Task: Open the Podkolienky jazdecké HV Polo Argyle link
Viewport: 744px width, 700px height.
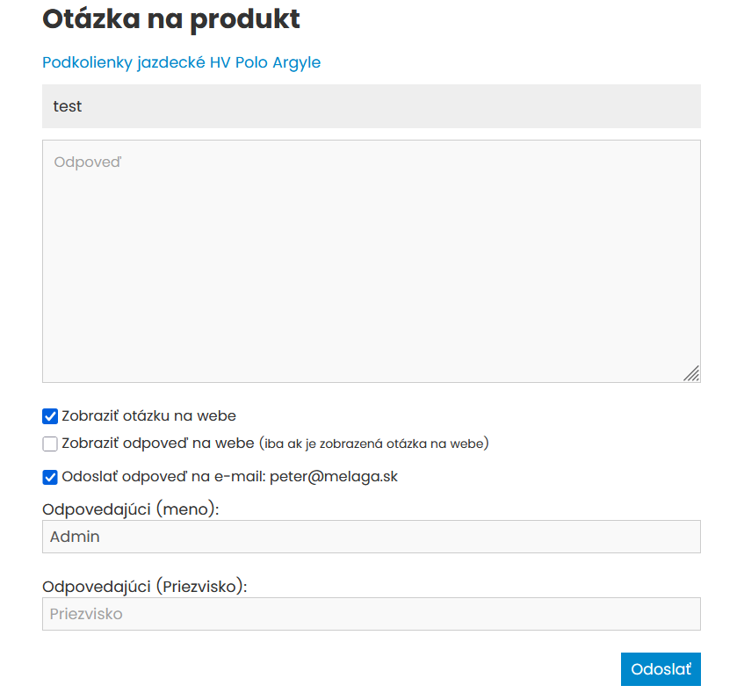Action: [x=181, y=62]
